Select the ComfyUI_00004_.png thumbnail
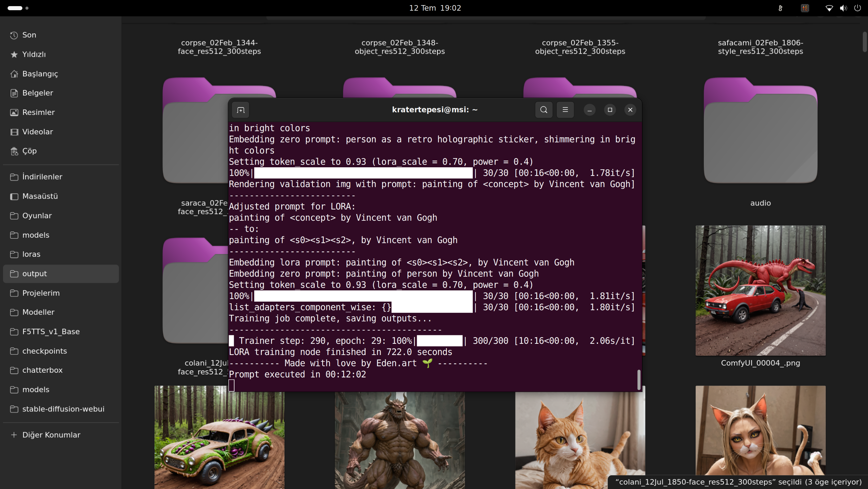Screen dimensions: 868x489 [x=761, y=290]
